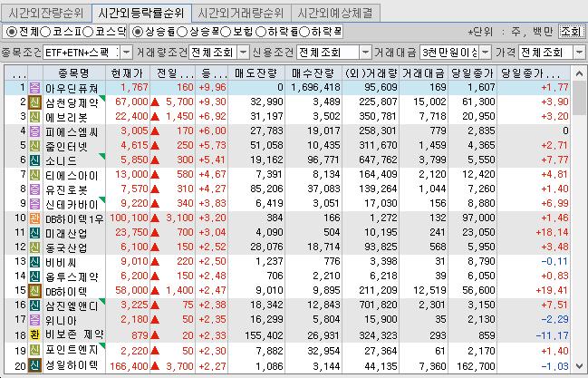The height and width of the screenshot is (378, 588).
Task: Click the stock name 성일하이텍
Action: pyautogui.click(x=72, y=365)
